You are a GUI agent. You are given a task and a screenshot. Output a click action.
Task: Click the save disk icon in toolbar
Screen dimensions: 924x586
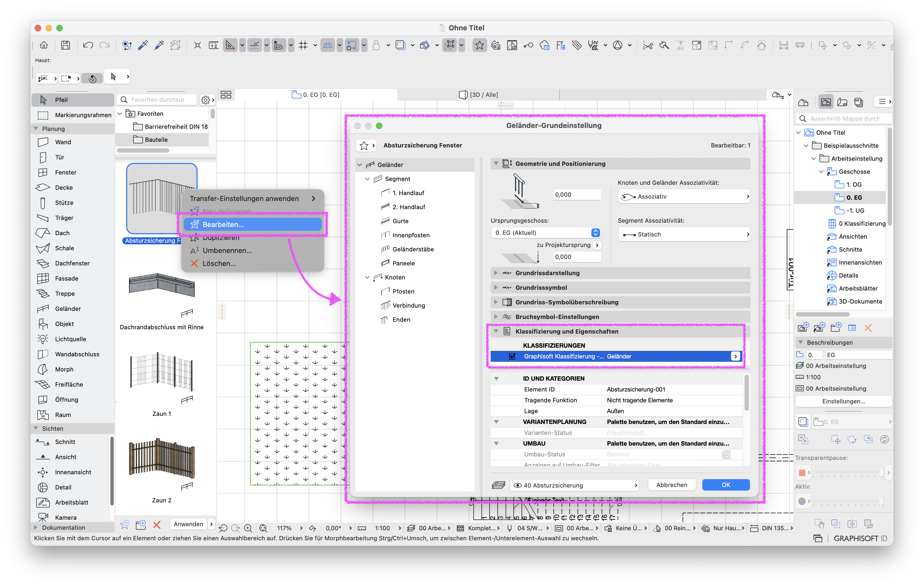pos(65,45)
